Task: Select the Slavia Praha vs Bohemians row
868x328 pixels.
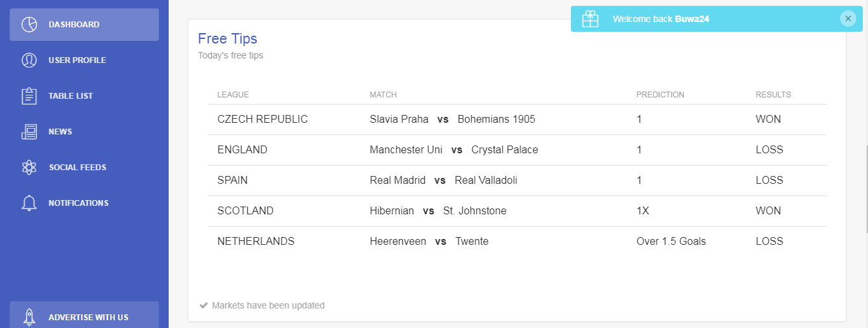Action: (x=517, y=120)
